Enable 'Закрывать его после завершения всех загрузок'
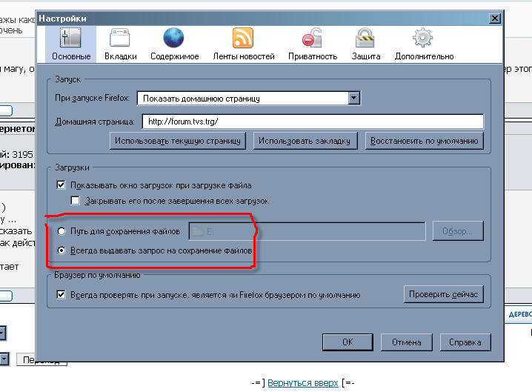The image size is (532, 392). tap(75, 201)
